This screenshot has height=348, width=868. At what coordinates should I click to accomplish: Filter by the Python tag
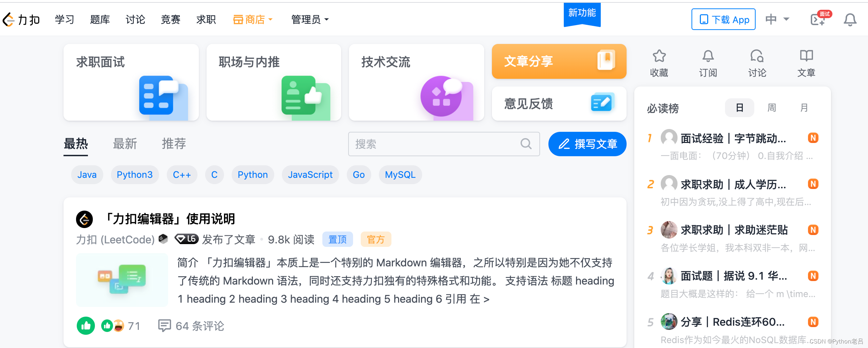tap(253, 175)
